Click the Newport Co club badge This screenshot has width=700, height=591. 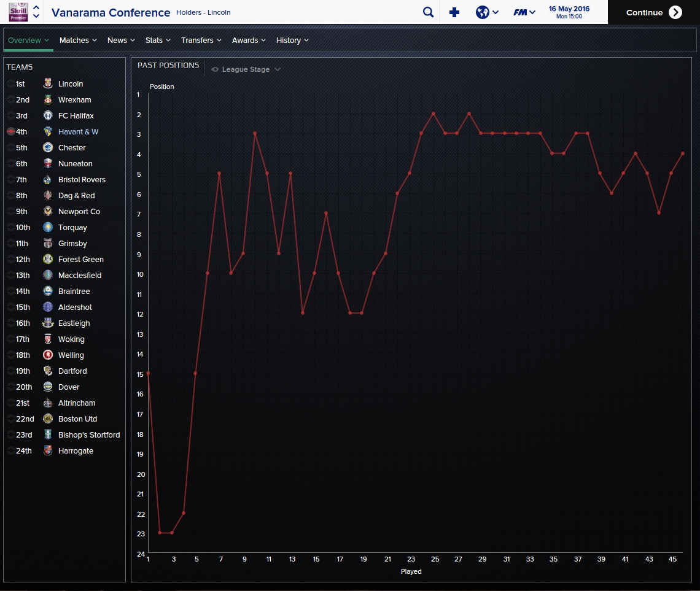pyautogui.click(x=48, y=211)
